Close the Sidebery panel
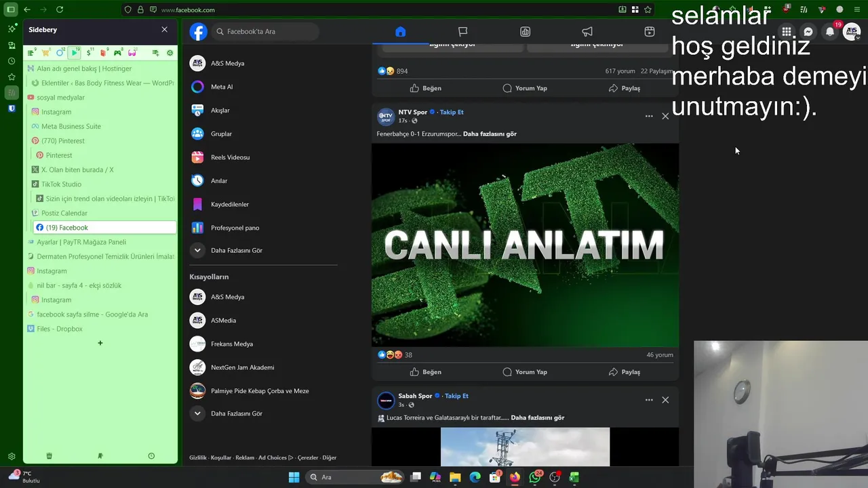 (x=164, y=30)
